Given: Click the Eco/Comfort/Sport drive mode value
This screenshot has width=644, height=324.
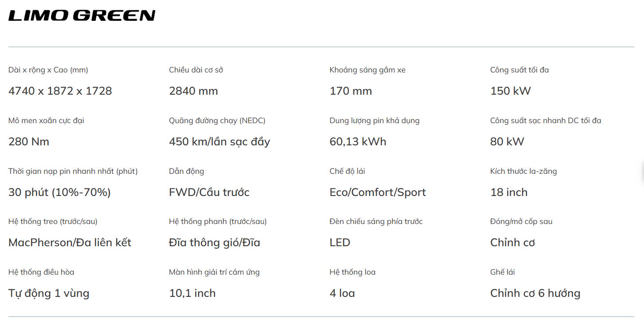Looking at the screenshot, I should 377,192.
